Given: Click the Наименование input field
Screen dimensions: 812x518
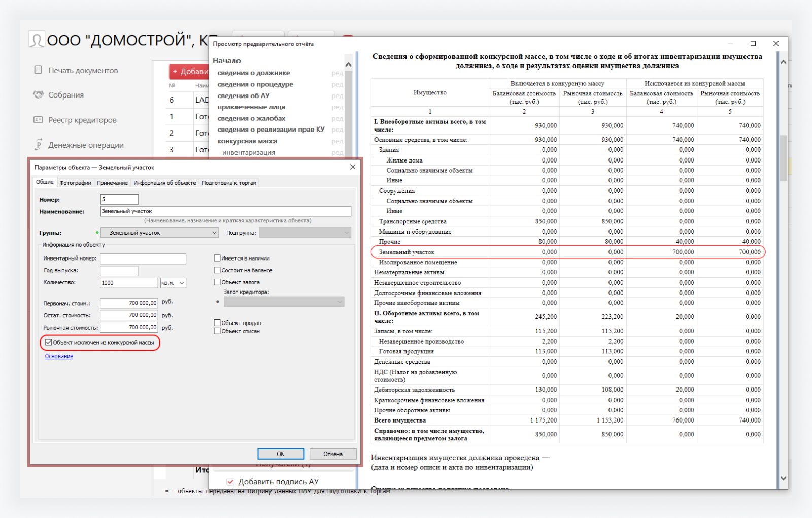Looking at the screenshot, I should (x=225, y=211).
